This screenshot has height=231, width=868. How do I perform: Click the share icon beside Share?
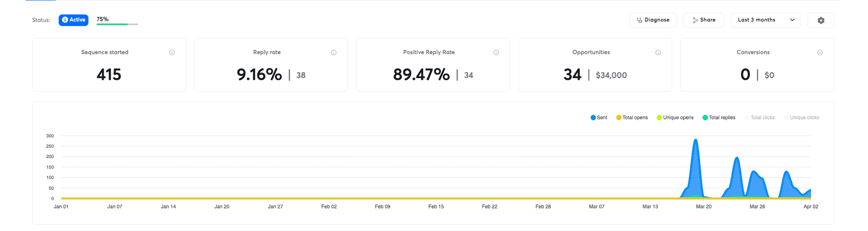tap(695, 20)
